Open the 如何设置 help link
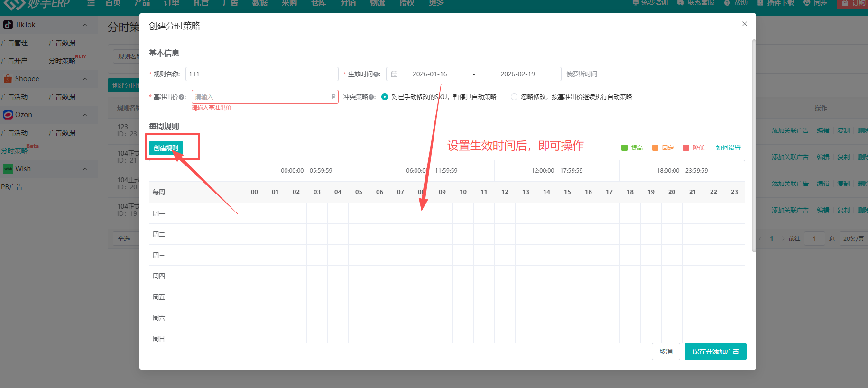The height and width of the screenshot is (388, 868). point(728,148)
